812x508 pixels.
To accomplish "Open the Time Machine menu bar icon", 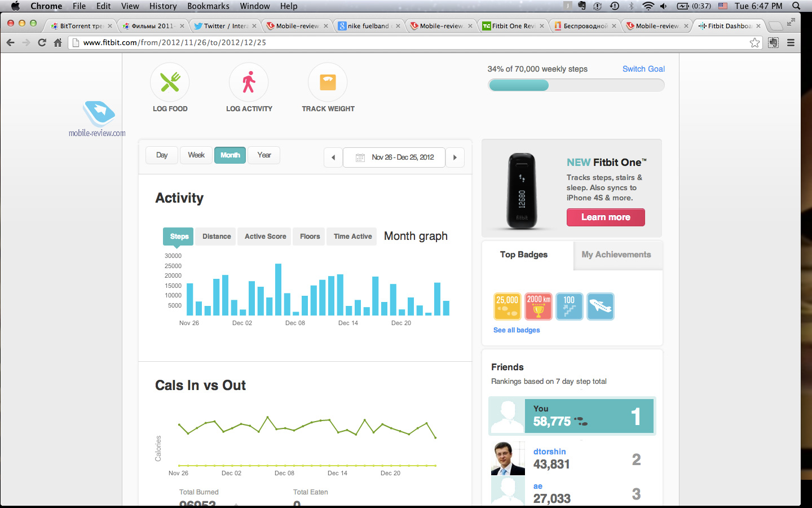I will (615, 6).
